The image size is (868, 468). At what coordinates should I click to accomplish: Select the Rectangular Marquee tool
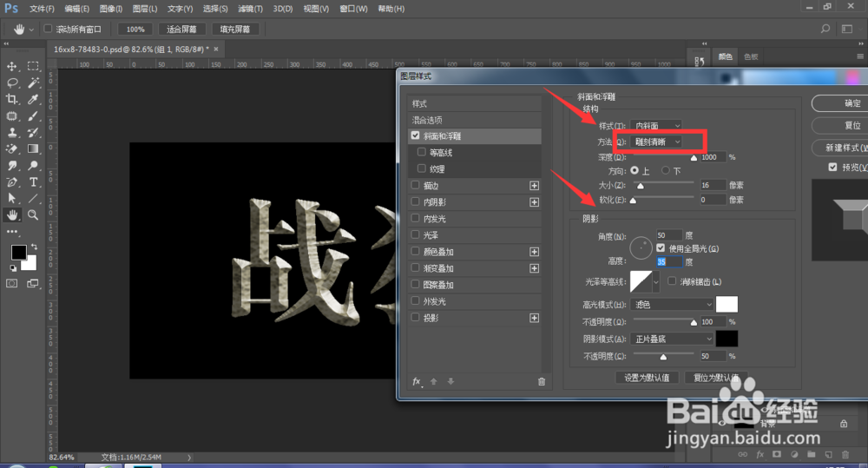(x=33, y=67)
